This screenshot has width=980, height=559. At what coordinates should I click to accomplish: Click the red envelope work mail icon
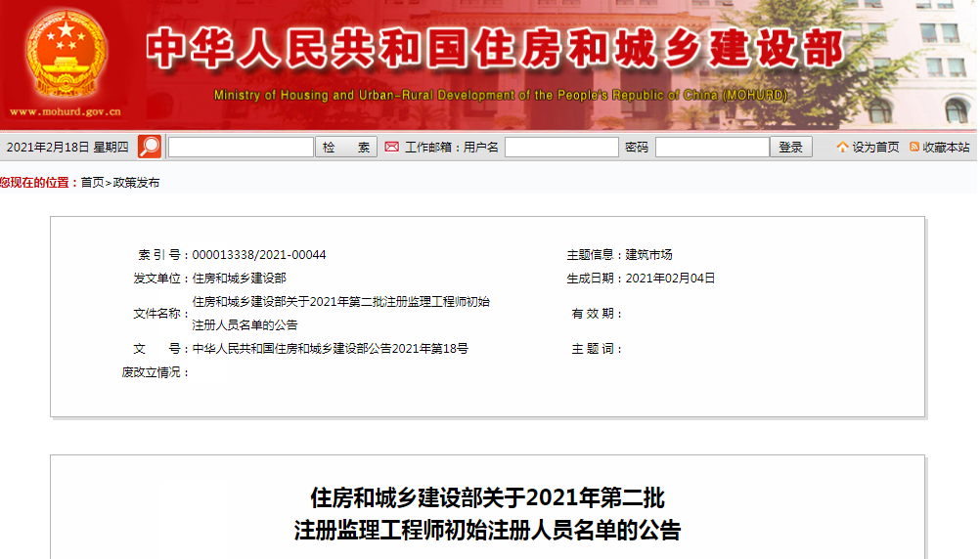pyautogui.click(x=391, y=147)
